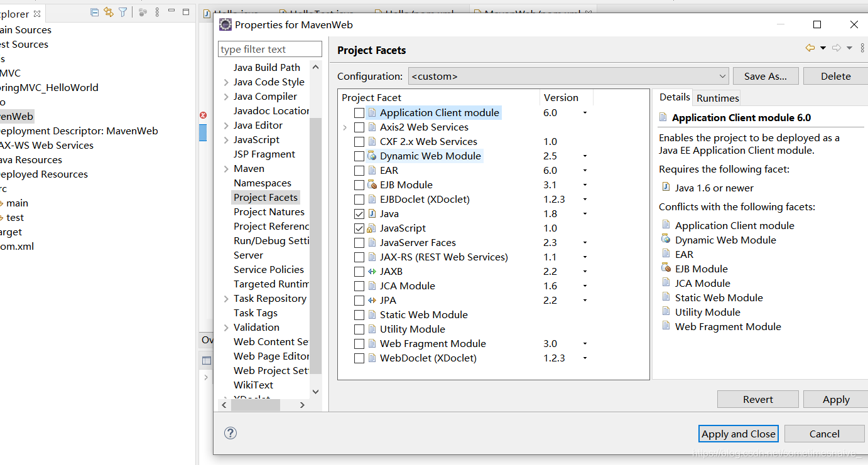Image resolution: width=868 pixels, height=465 pixels.
Task: Click the Save As... button
Action: pyautogui.click(x=766, y=76)
